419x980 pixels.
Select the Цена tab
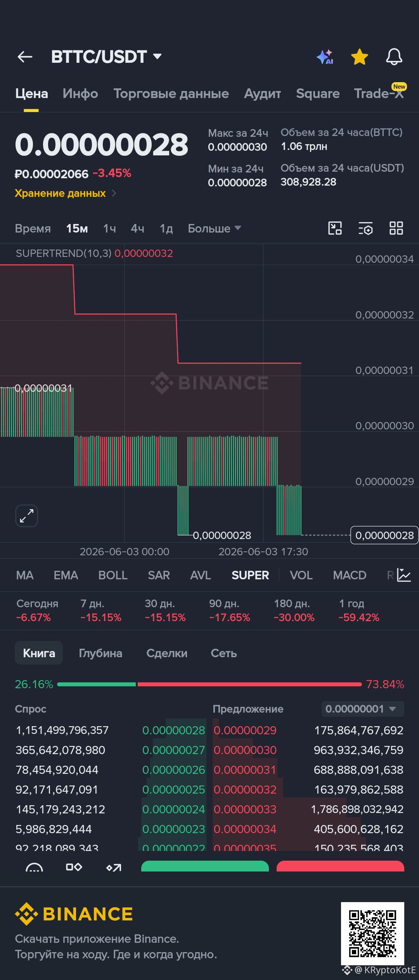[x=31, y=93]
